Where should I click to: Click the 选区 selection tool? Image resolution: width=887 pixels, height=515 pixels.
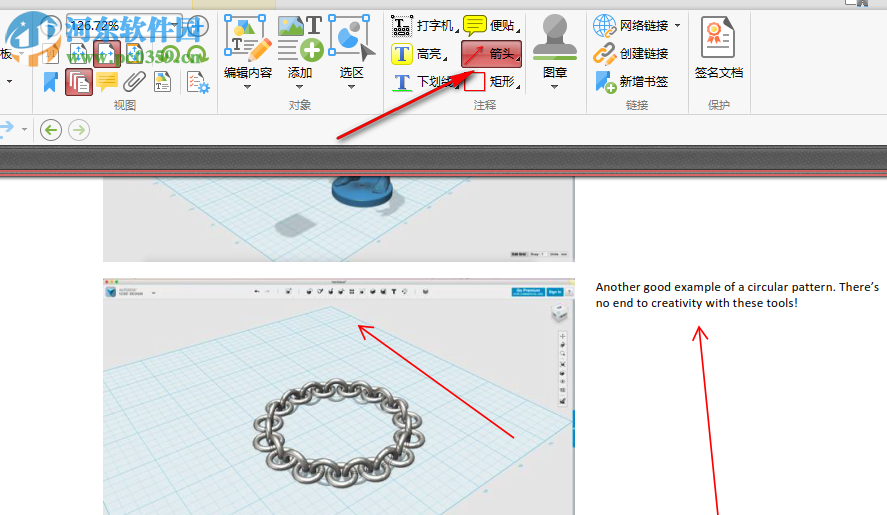351,46
